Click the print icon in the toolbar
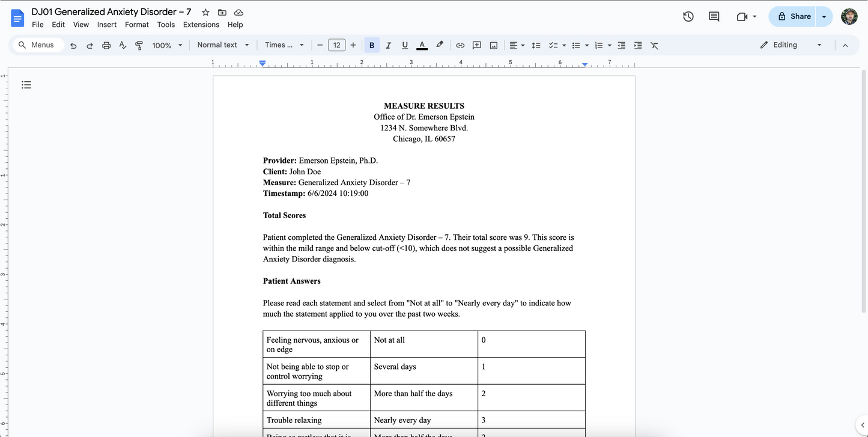Image resolution: width=868 pixels, height=437 pixels. tap(106, 45)
